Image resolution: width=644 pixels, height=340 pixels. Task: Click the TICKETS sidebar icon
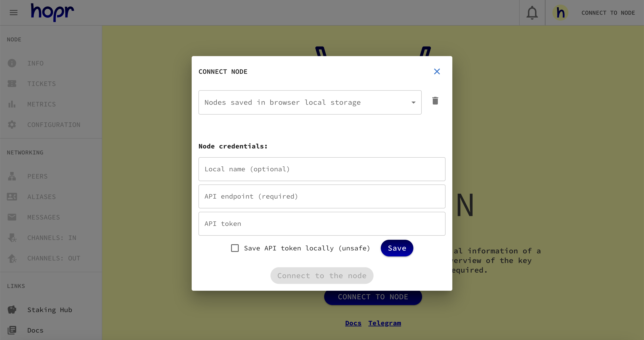[x=12, y=83]
